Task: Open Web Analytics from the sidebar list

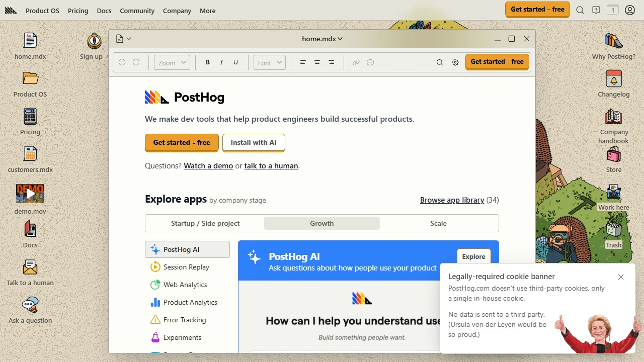Action: point(185,285)
